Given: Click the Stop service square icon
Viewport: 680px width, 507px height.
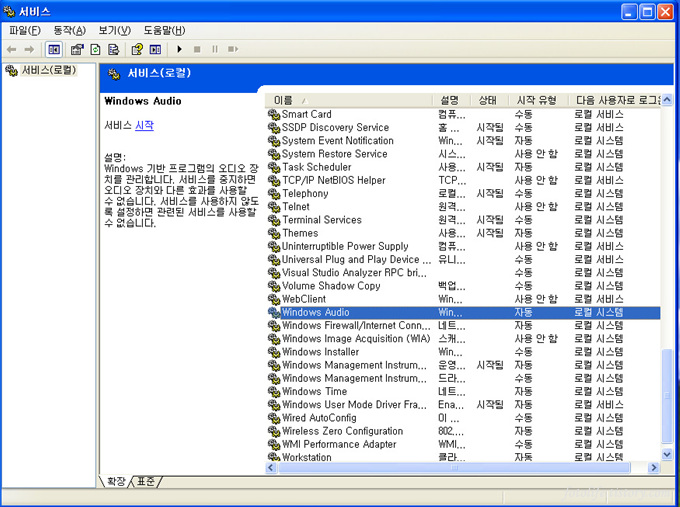Looking at the screenshot, I should (197, 49).
